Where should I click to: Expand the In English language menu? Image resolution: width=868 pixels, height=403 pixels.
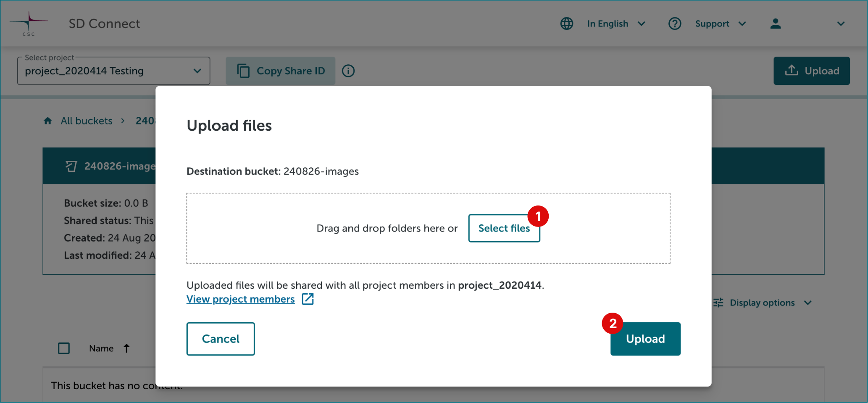pyautogui.click(x=641, y=24)
